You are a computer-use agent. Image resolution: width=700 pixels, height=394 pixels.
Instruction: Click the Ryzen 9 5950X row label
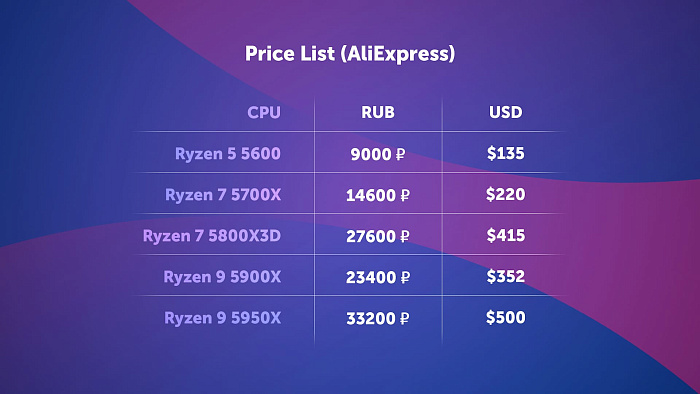click(223, 318)
